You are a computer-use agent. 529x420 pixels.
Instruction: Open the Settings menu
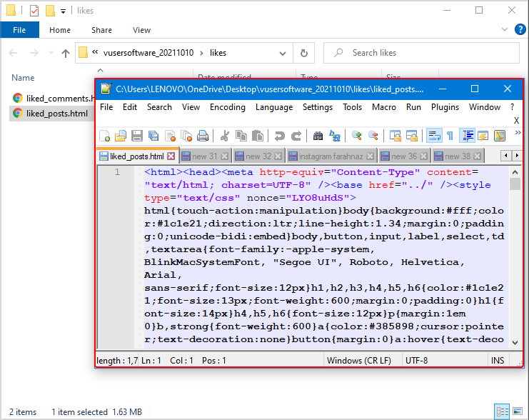point(318,107)
